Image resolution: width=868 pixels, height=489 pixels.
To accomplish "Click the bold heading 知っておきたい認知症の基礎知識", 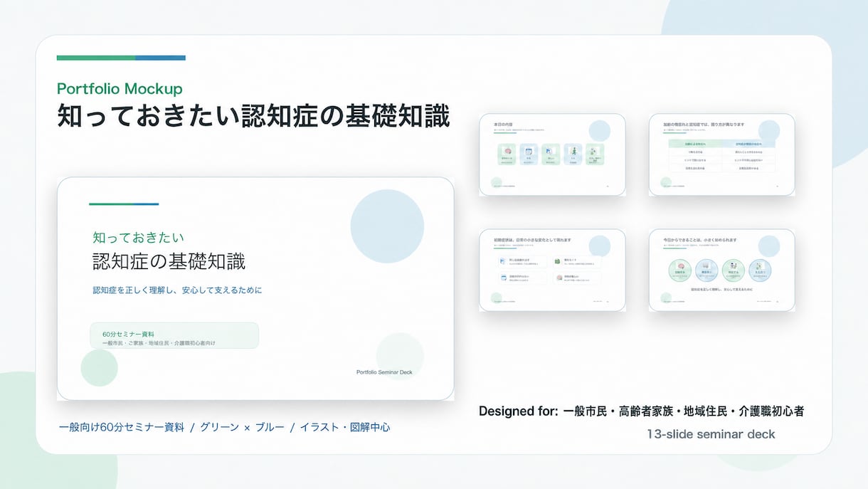I will tap(253, 116).
